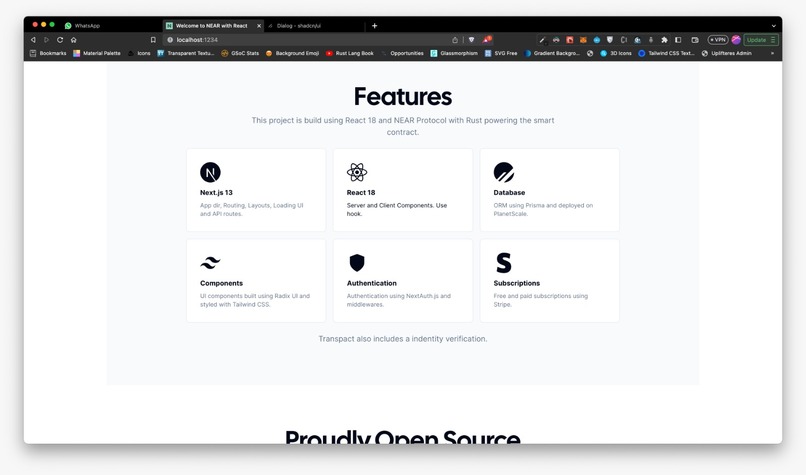Click the site info icon beside localhost

pos(170,40)
